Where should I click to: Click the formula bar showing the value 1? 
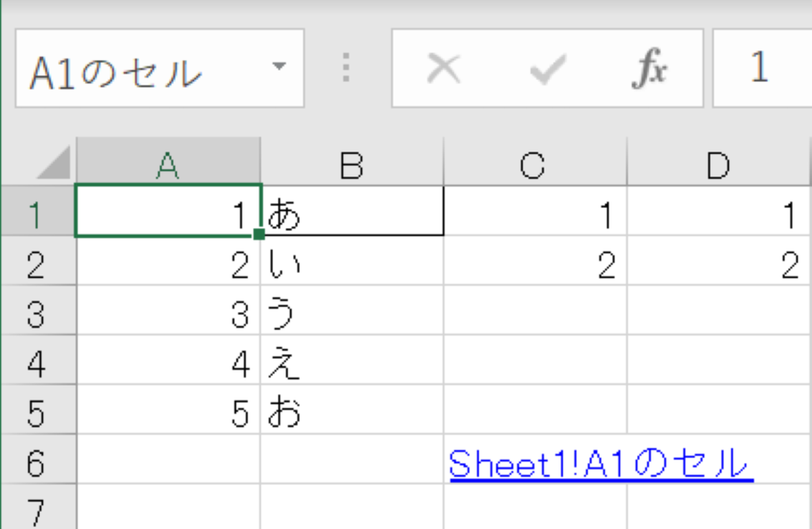[758, 67]
